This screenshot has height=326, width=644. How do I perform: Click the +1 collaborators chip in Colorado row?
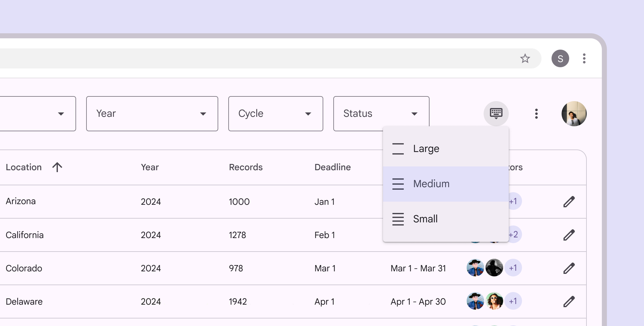click(x=513, y=268)
